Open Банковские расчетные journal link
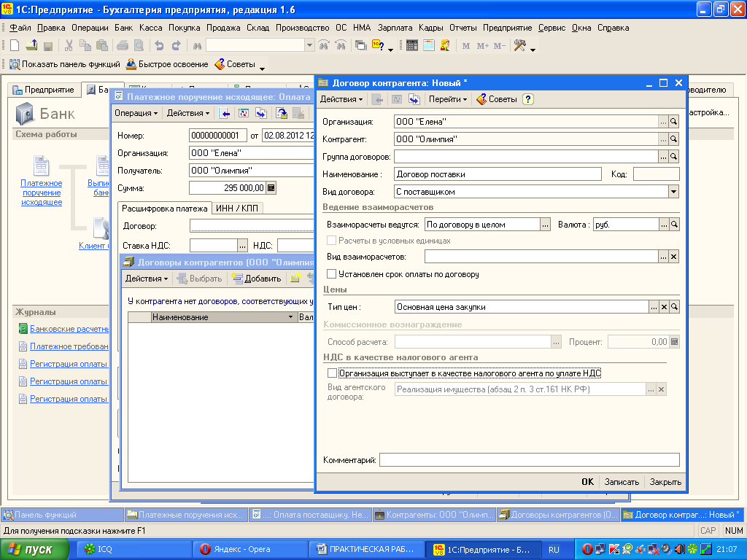Screen dimensions: 747x560 click(x=69, y=329)
